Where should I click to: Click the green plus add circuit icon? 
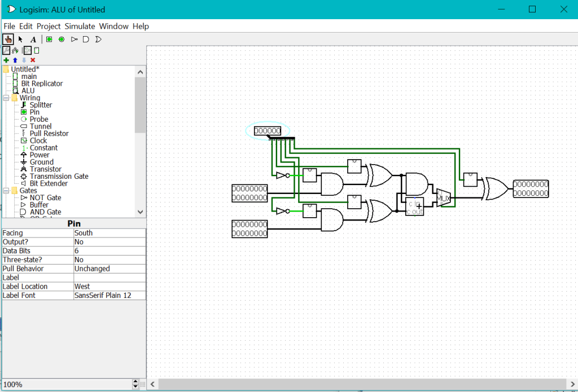tap(6, 60)
